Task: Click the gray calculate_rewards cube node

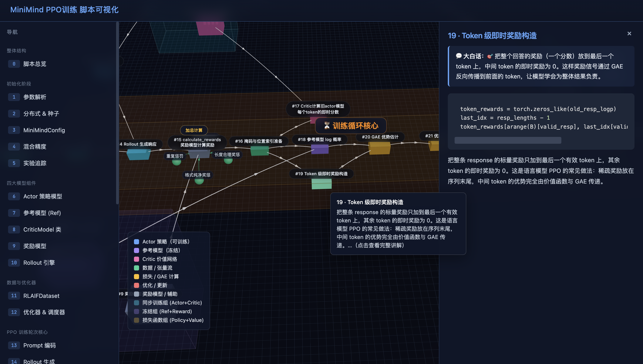Action: pyautogui.click(x=199, y=154)
